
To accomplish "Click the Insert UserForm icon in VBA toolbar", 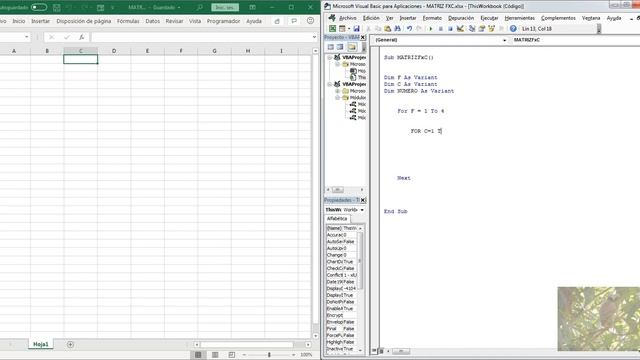I will click(x=342, y=29).
